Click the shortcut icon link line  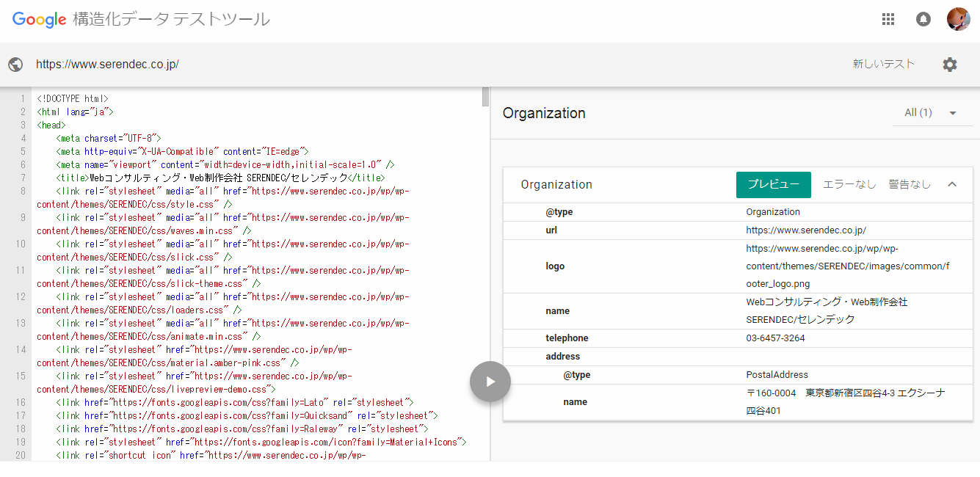[x=210, y=456]
